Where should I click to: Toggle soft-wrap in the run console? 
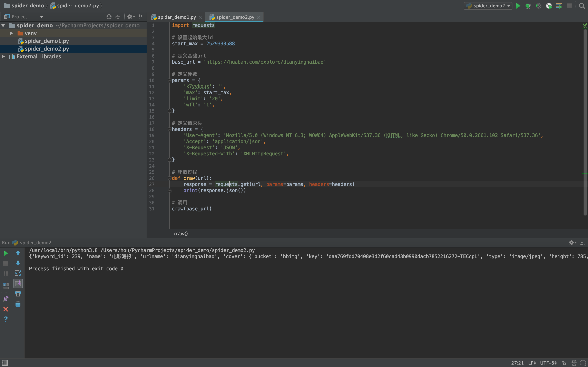[x=18, y=273]
